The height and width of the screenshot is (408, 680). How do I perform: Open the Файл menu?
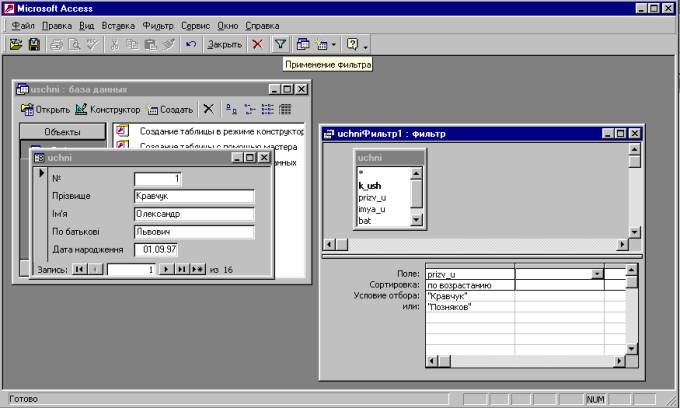click(23, 26)
